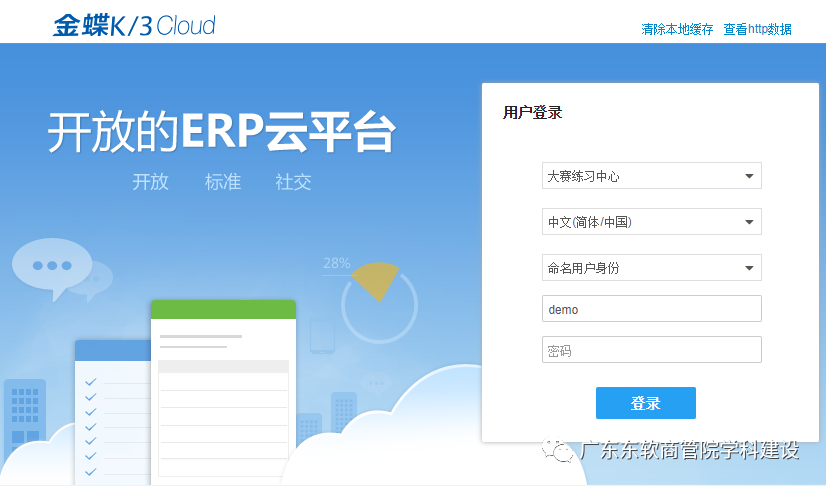Click the Kingdee K/3 Cloud logo

(x=134, y=24)
